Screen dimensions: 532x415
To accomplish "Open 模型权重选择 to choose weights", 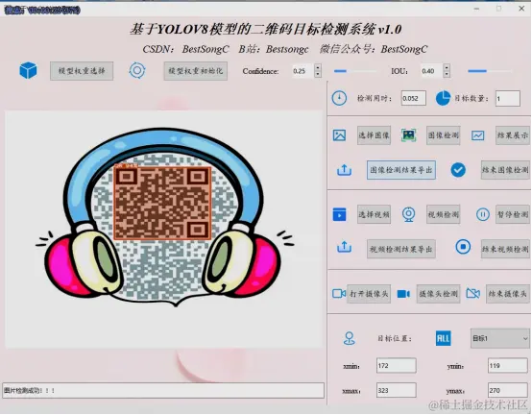I will 82,71.
